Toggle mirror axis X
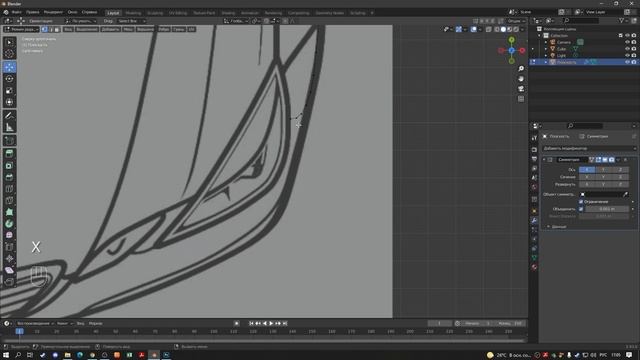 (587, 169)
